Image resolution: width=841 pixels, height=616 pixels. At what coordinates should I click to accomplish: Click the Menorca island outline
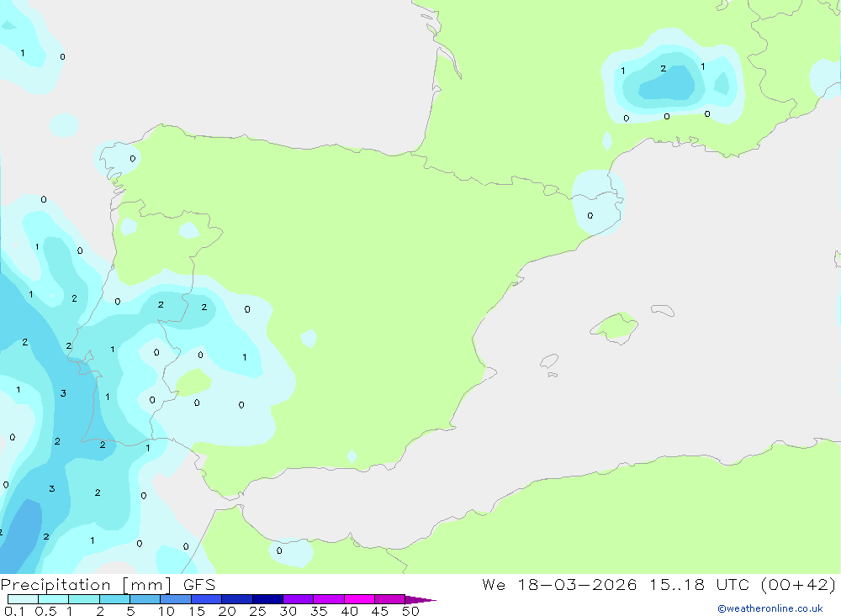(663, 310)
